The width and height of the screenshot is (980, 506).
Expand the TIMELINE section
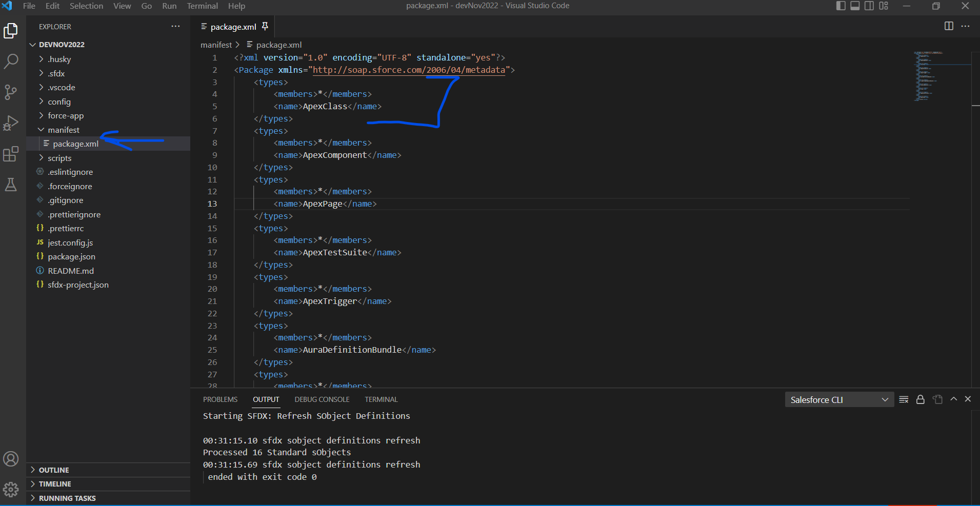(x=108, y=484)
